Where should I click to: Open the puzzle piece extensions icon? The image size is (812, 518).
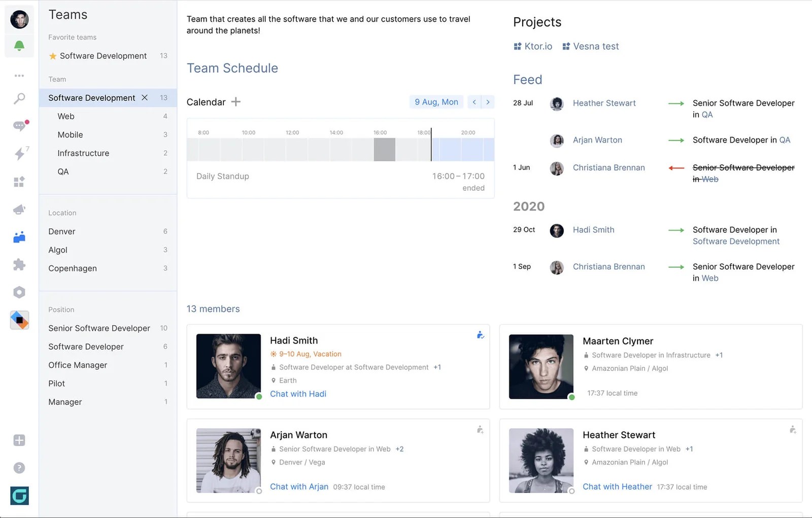click(x=19, y=264)
